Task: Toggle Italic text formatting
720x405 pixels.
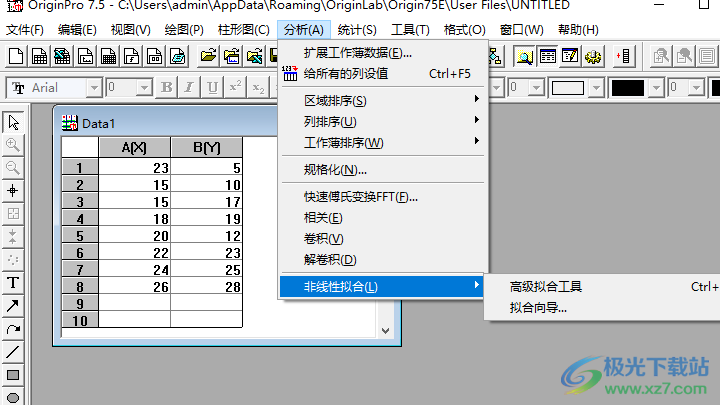Action: (189, 87)
